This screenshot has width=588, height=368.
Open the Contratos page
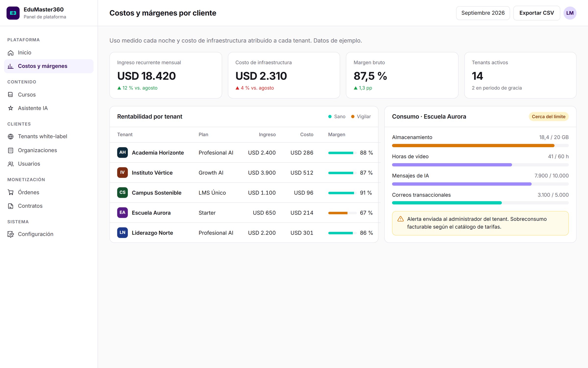coord(49,206)
